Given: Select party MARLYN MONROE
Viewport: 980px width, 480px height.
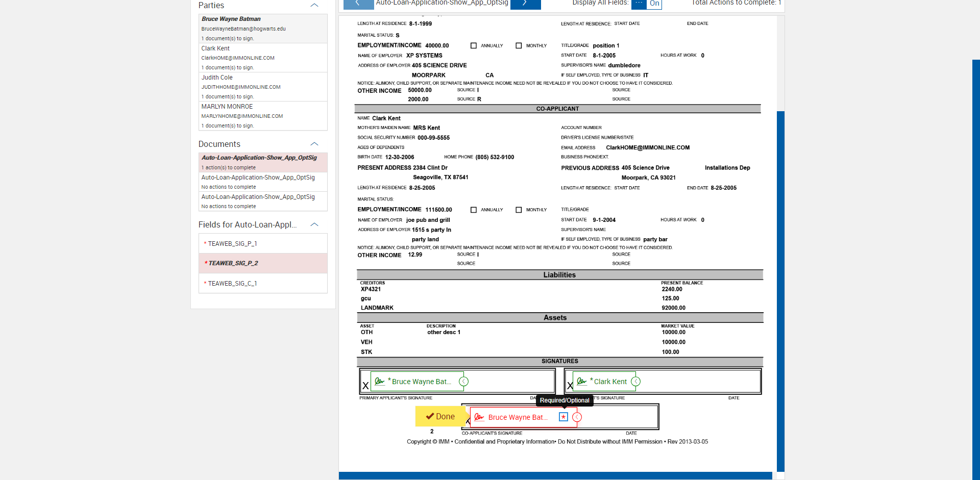Looking at the screenshot, I should tap(263, 116).
